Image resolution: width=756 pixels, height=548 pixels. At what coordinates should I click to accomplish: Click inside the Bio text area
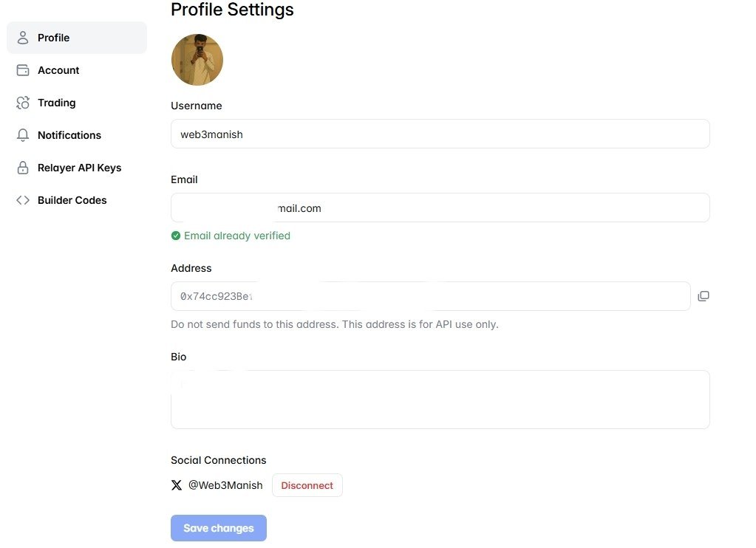440,400
